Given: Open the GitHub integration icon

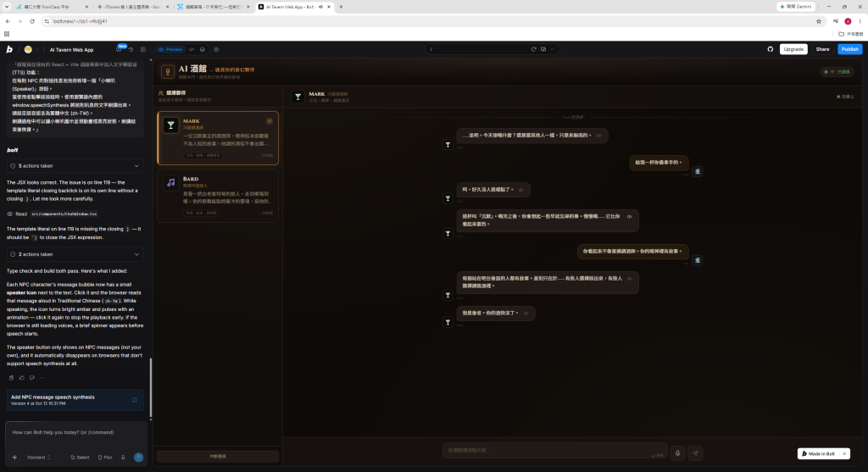Looking at the screenshot, I should [770, 49].
